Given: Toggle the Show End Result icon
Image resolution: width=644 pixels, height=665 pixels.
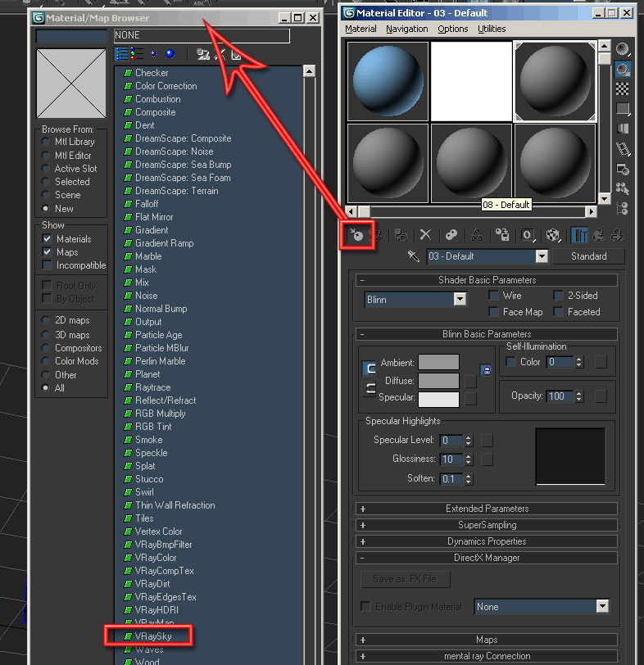Looking at the screenshot, I should (579, 234).
